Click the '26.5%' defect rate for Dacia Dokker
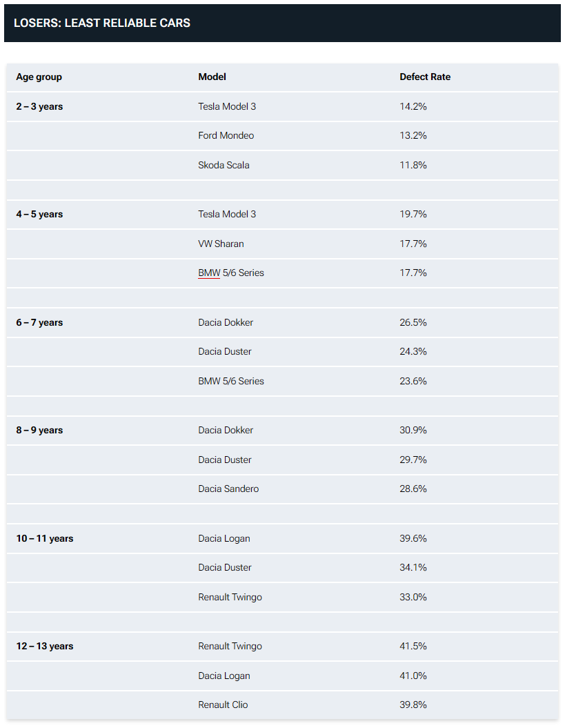The height and width of the screenshot is (728, 565). pyautogui.click(x=413, y=322)
